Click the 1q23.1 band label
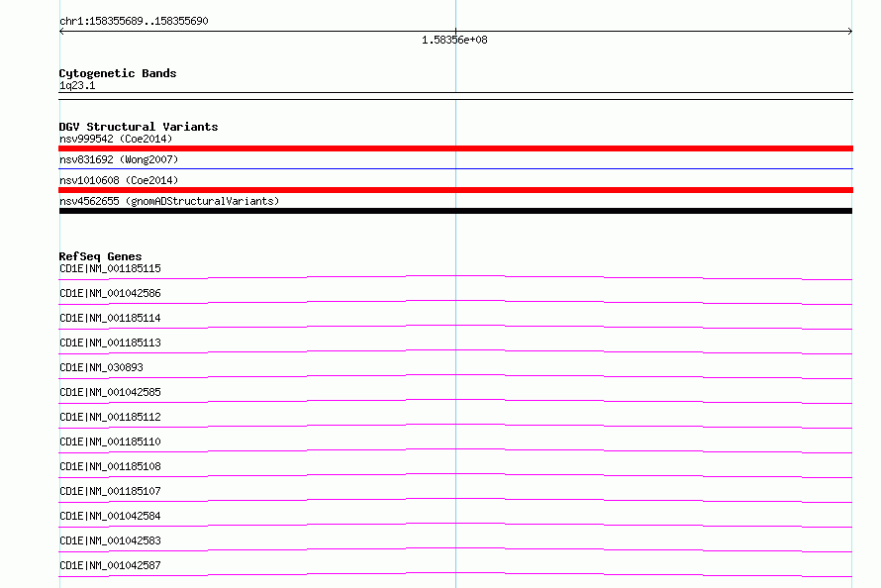The height and width of the screenshot is (588, 881). click(77, 85)
